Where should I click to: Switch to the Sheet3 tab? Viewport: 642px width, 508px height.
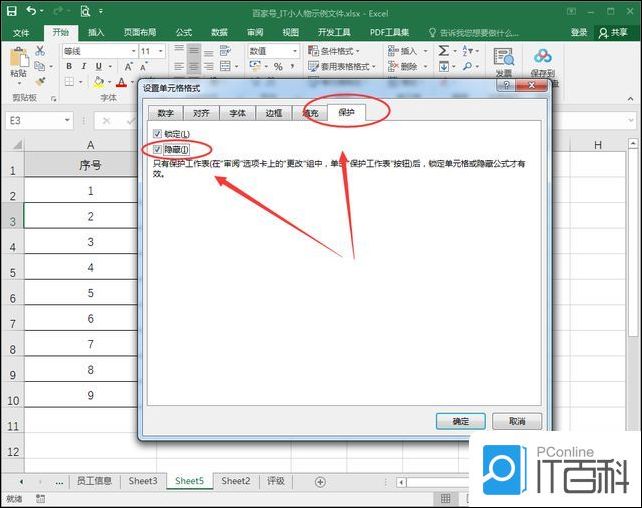point(142,481)
